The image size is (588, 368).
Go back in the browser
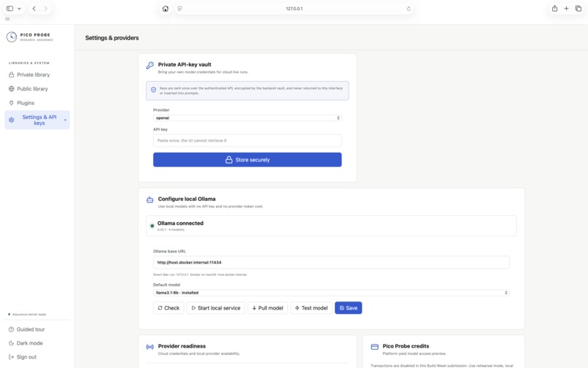tap(34, 9)
